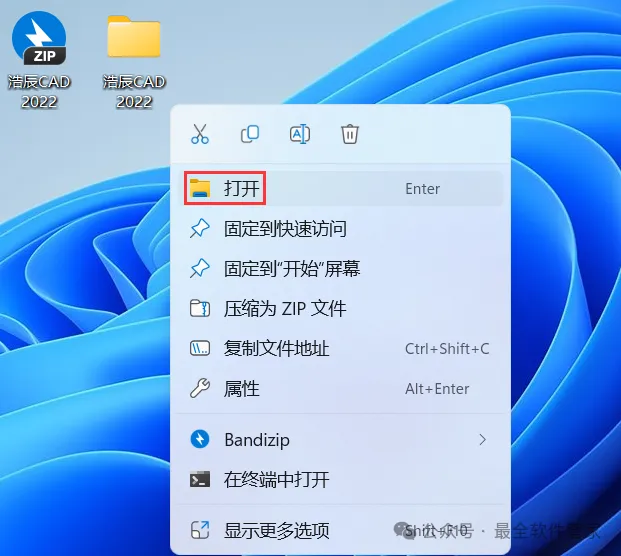Click the Cut scissors icon
The width and height of the screenshot is (621, 556).
200,134
